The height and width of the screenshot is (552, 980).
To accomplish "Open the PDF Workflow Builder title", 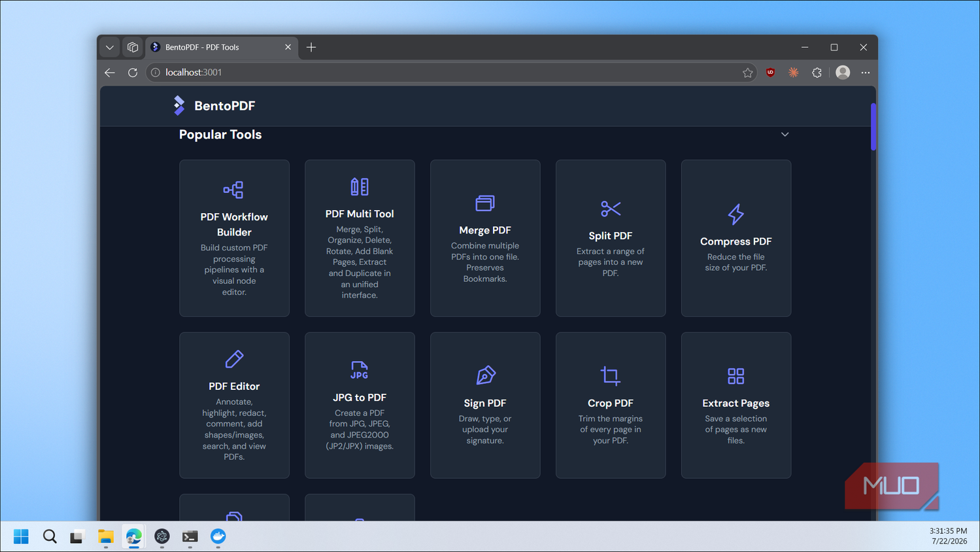I will pos(234,224).
